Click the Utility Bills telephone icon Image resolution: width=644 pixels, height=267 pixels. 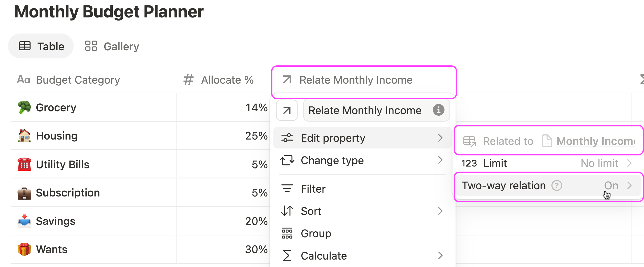pos(24,164)
